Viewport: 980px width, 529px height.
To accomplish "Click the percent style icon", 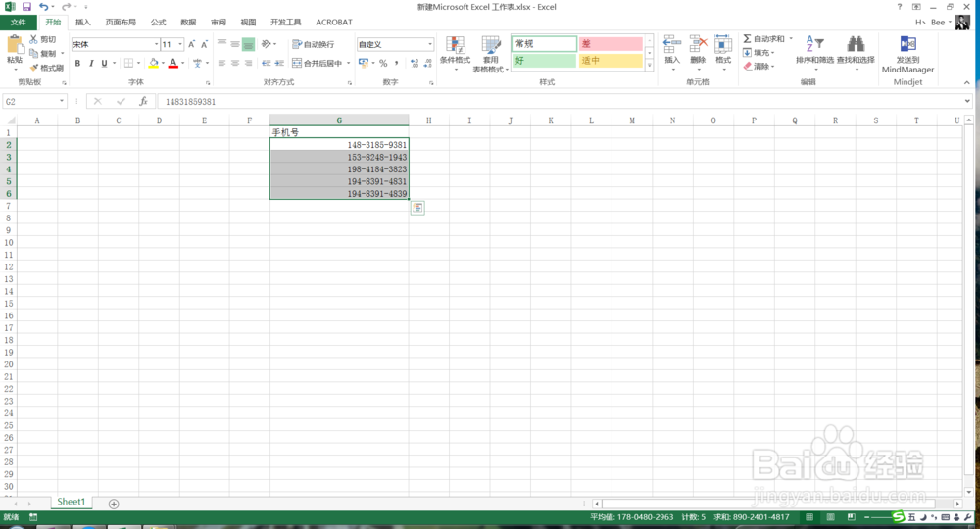I will coord(383,63).
